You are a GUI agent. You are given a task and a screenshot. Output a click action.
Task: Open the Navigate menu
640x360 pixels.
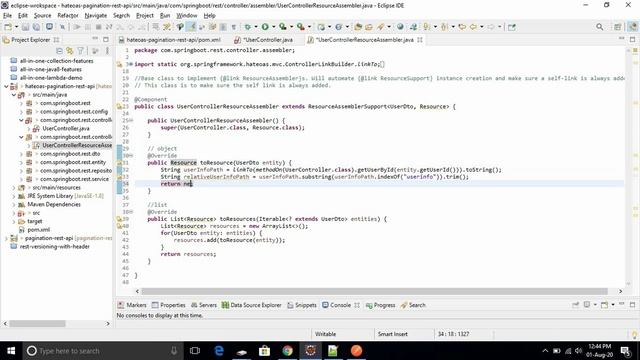coord(96,16)
